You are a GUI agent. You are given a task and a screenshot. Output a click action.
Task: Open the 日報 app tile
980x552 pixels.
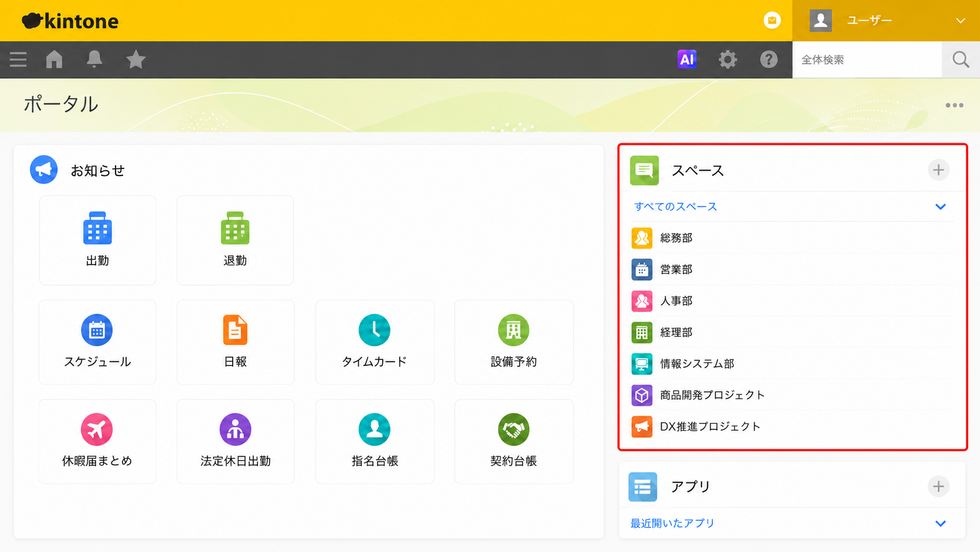235,342
